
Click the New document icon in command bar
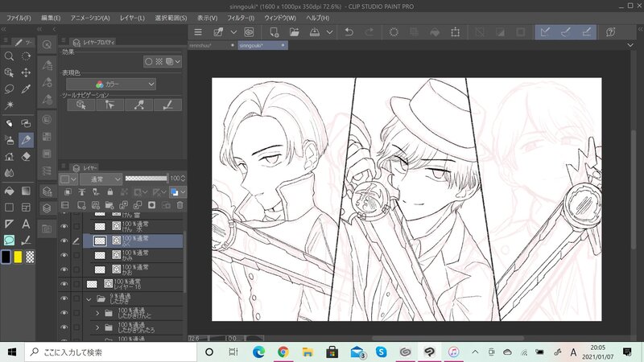[x=274, y=32]
